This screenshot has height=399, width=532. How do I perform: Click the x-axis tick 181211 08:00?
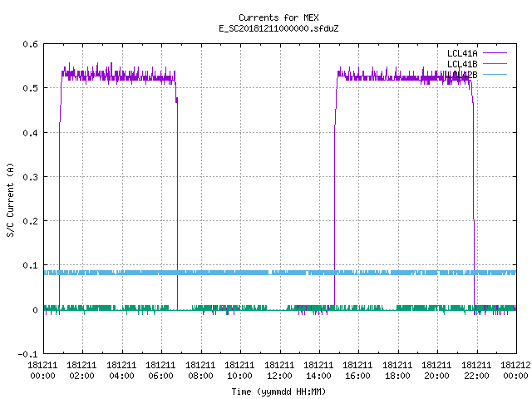tap(200, 371)
